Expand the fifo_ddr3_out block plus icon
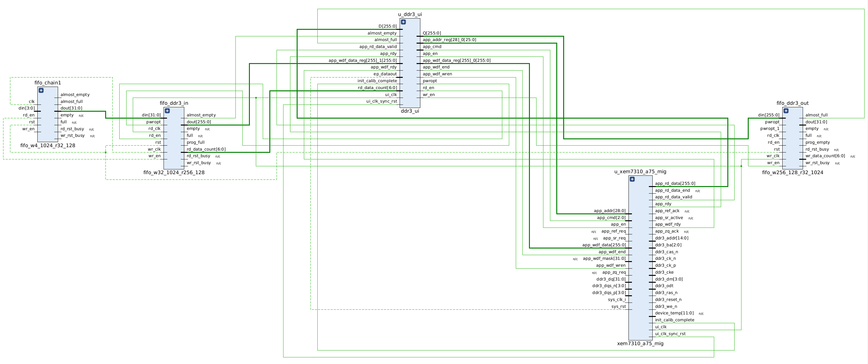The width and height of the screenshot is (868, 364). point(786,111)
